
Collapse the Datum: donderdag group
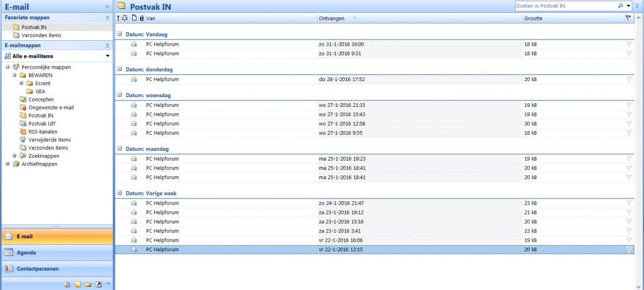(x=120, y=69)
